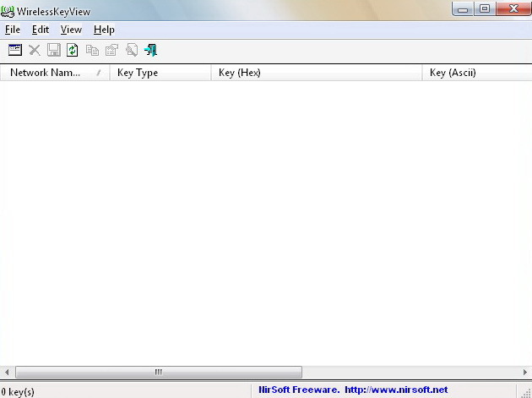Click the Exit door icon
This screenshot has width=532, height=398.
(x=150, y=50)
